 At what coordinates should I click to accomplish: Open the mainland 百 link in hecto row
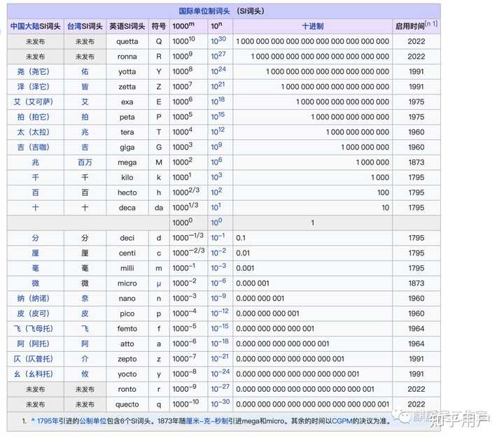tap(36, 192)
